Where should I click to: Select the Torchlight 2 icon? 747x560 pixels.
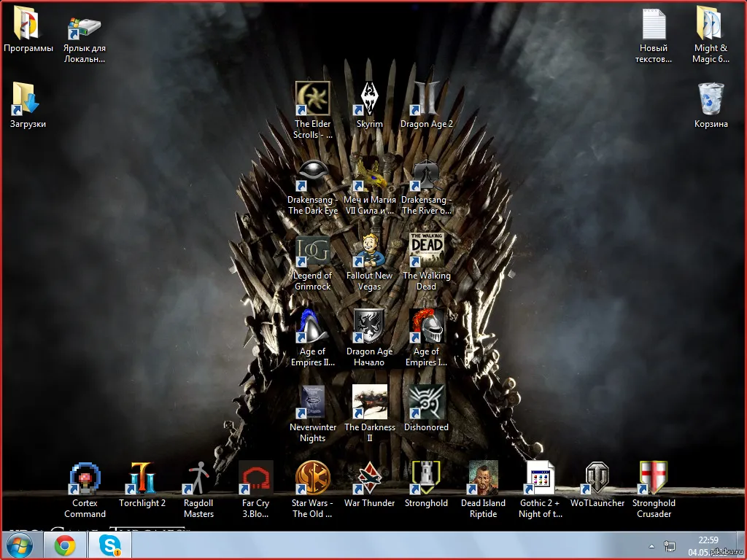[141, 478]
